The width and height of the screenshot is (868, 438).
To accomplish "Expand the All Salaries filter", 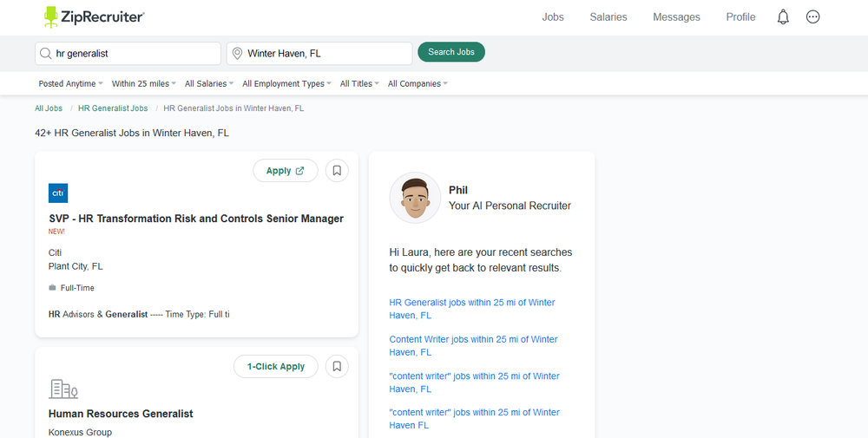I will [209, 84].
